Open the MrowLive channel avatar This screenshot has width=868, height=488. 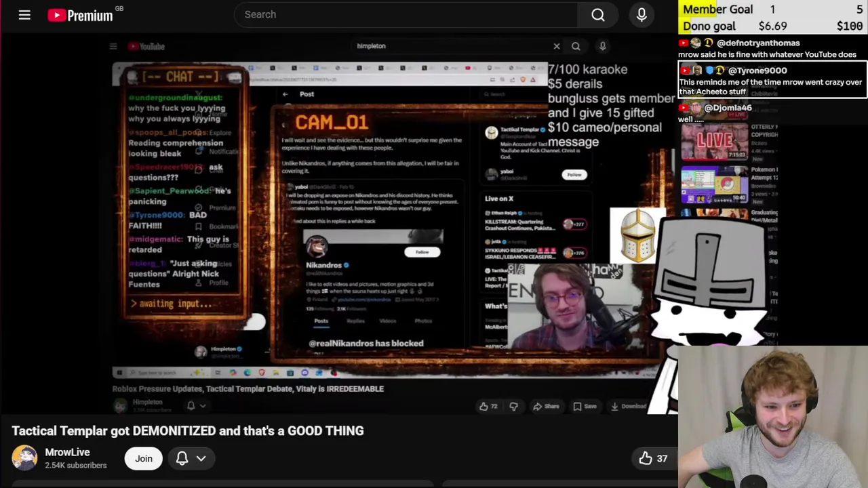(x=24, y=458)
